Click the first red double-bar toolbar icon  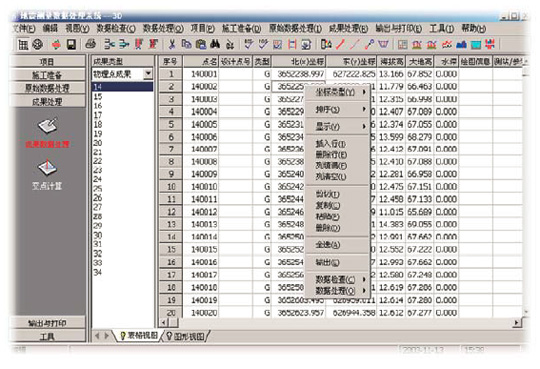point(138,44)
